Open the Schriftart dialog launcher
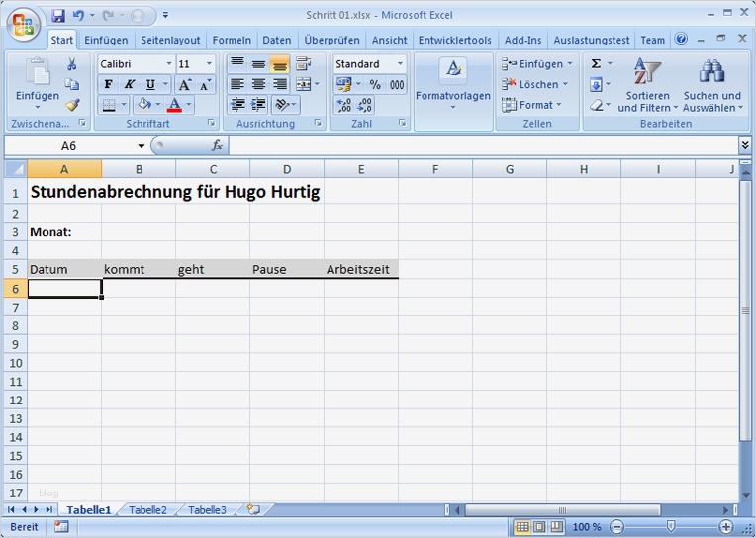 [x=211, y=123]
